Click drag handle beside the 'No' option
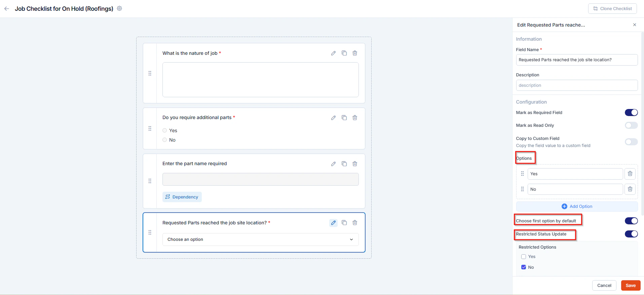 (x=522, y=189)
